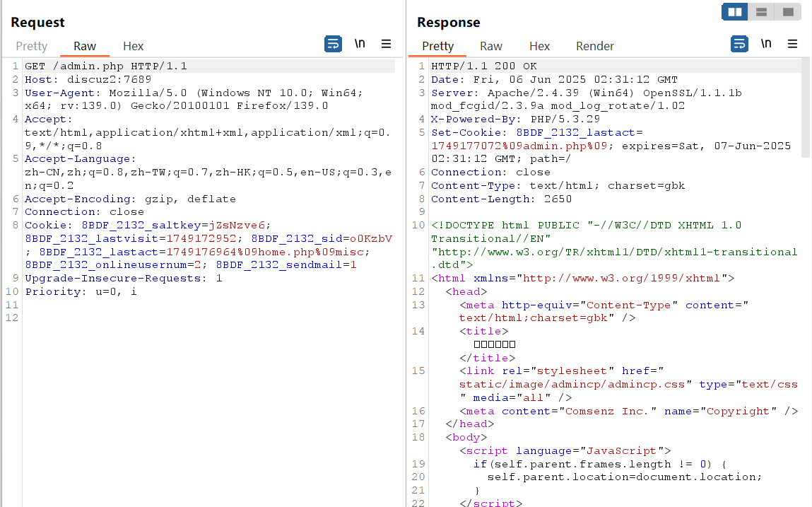
Task: Click the Accept-Language header name
Action: pos(78,159)
